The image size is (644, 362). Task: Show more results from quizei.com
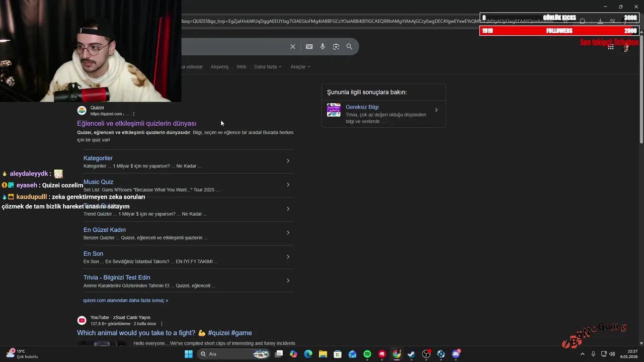(x=126, y=300)
